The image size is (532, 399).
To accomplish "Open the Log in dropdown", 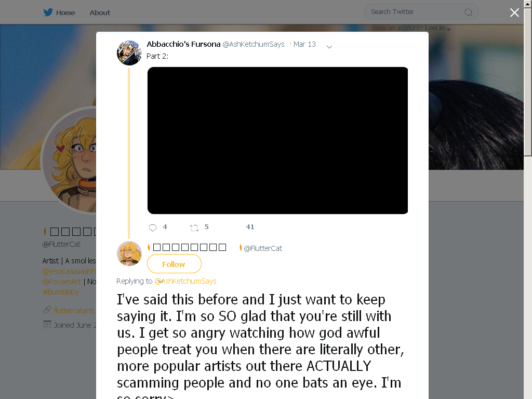I will tap(437, 28).
